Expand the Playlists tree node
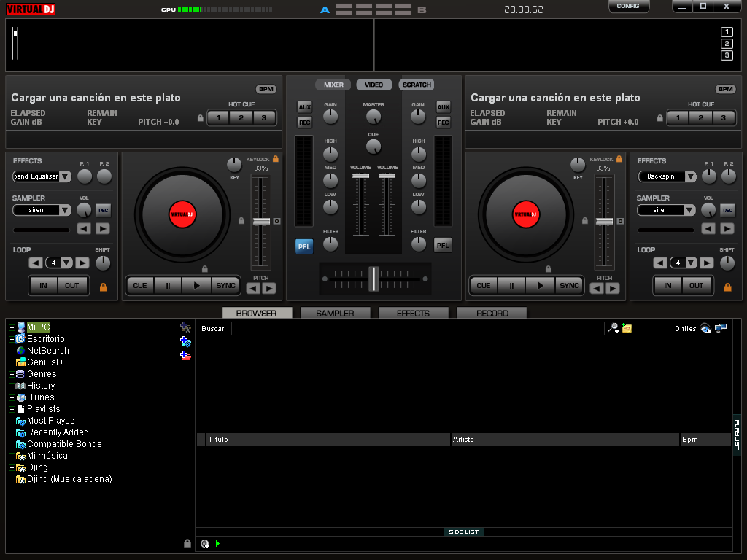Screen dimensions: 747x560 pyautogui.click(x=12, y=409)
